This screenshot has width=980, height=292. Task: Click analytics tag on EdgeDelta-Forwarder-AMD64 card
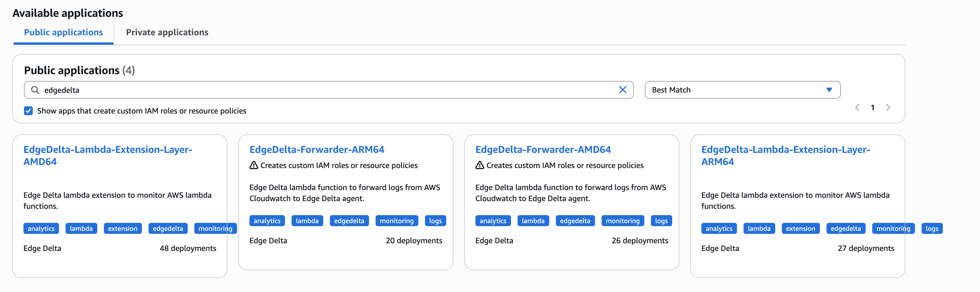[493, 221]
